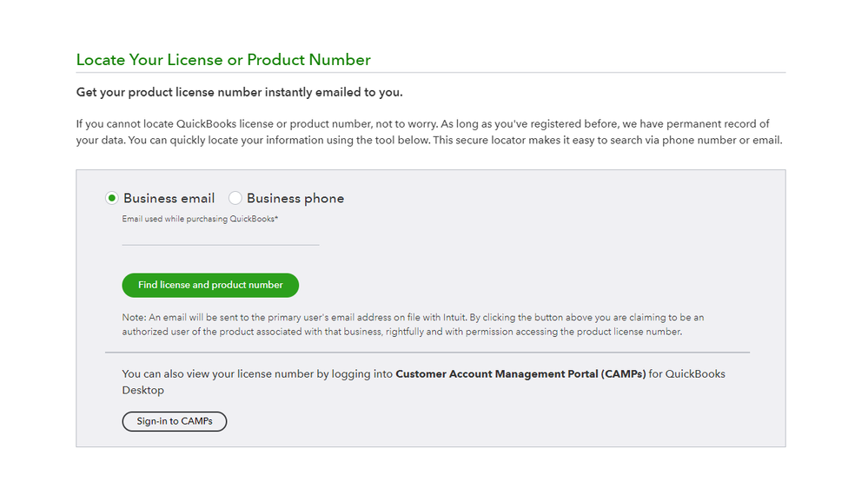Image resolution: width=868 pixels, height=488 pixels.
Task: Click the sentence "You can also view your license number"
Action: [257, 374]
